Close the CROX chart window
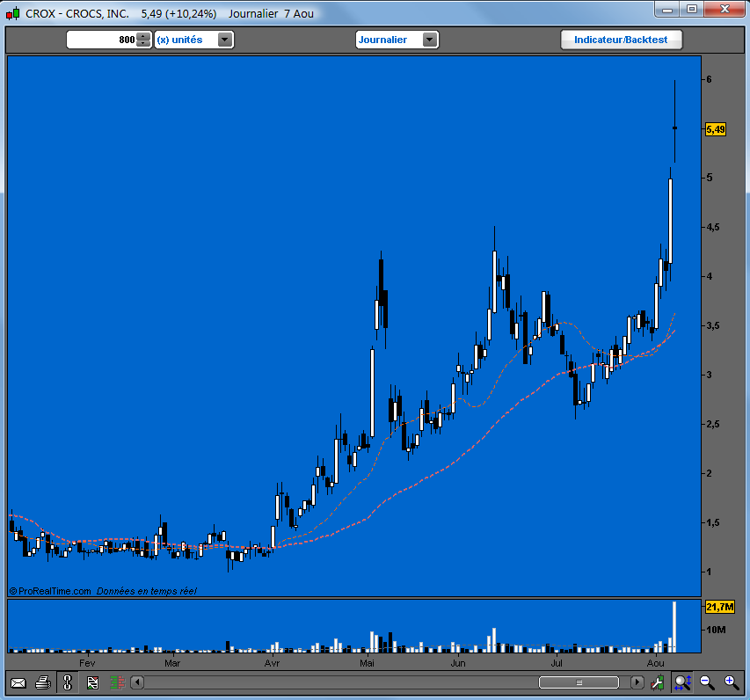 click(725, 10)
